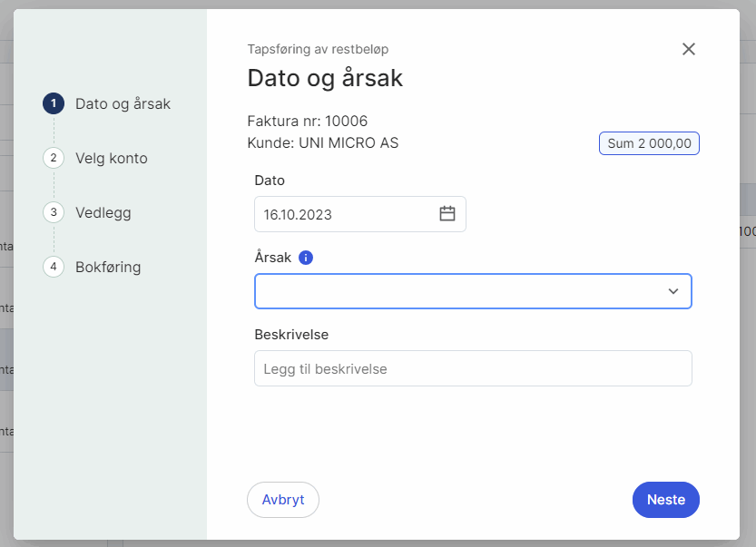Focus the Dato input field
The height and width of the screenshot is (547, 756).
coord(360,214)
